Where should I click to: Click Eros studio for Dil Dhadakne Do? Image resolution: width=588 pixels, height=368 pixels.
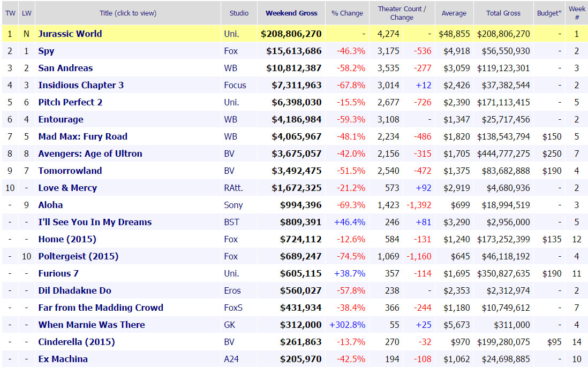pyautogui.click(x=232, y=290)
